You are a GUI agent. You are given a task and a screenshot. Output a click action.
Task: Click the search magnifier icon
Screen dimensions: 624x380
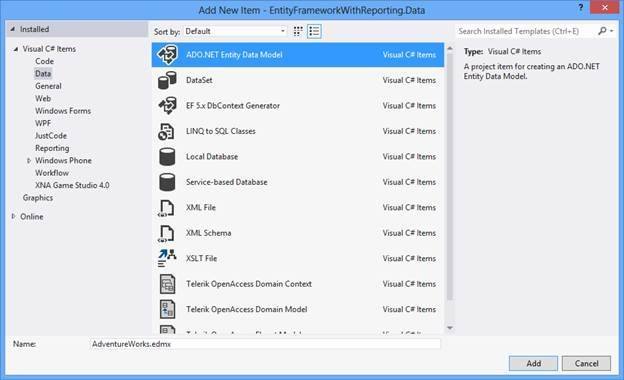(602, 31)
